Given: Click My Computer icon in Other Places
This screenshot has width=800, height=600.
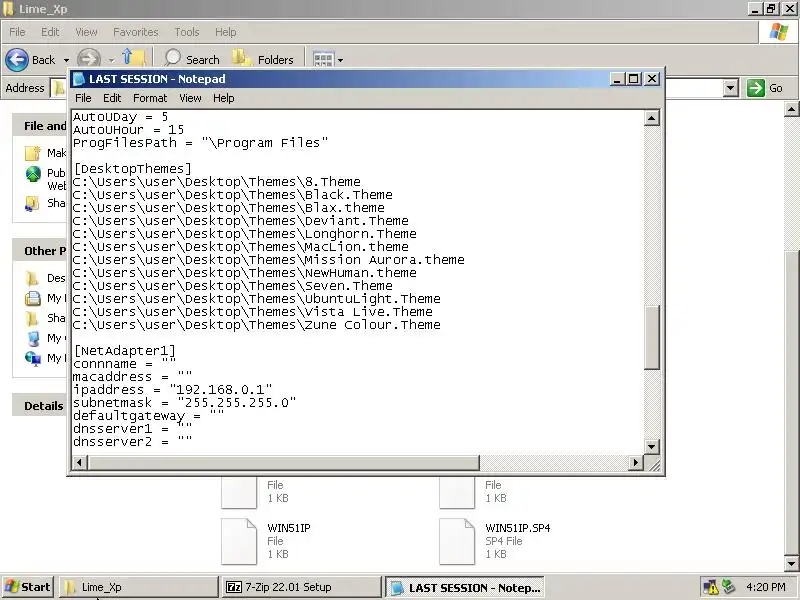Looking at the screenshot, I should pos(33,338).
